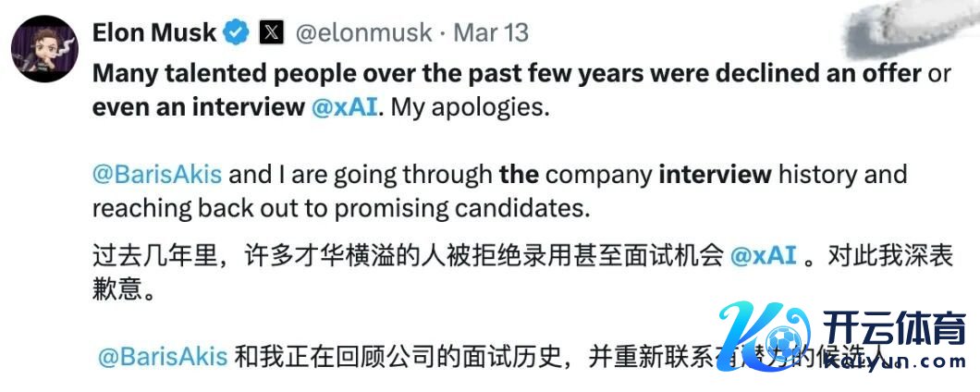Viewport: 980px width, 392px height.
Task: Open @BarisAkis mention in English paragraph
Action: (x=158, y=174)
